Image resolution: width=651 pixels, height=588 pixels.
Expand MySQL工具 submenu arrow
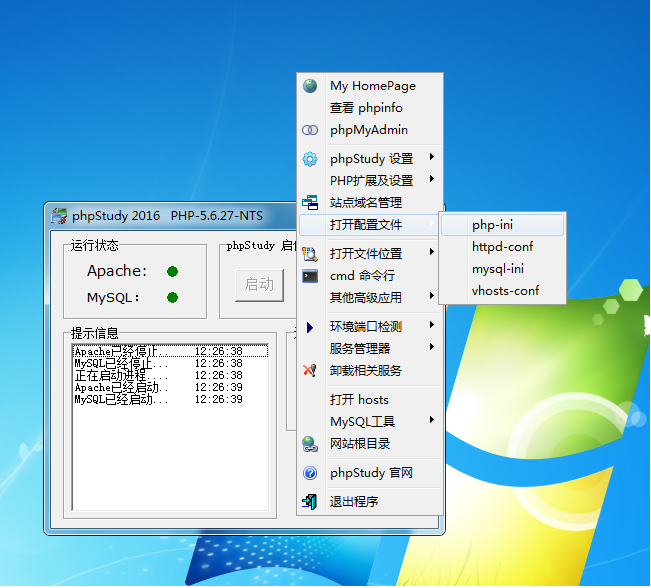(x=432, y=420)
